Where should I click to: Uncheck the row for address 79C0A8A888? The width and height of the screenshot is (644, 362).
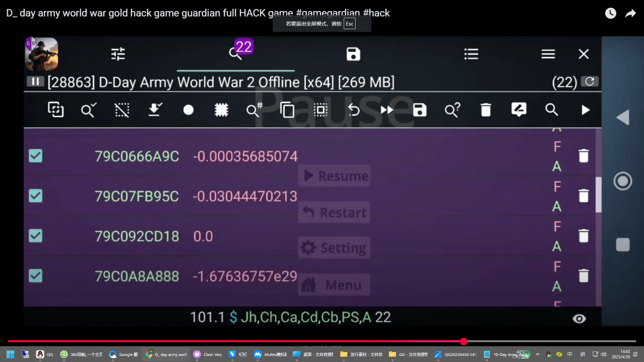click(35, 276)
